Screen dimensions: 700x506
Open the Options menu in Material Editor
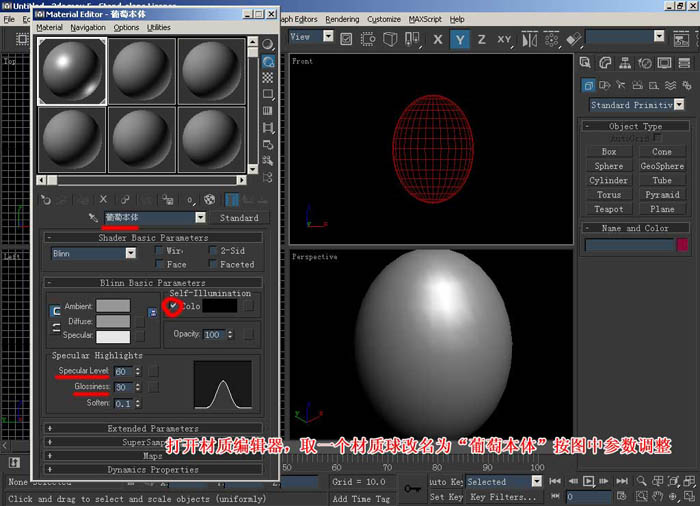[126, 27]
